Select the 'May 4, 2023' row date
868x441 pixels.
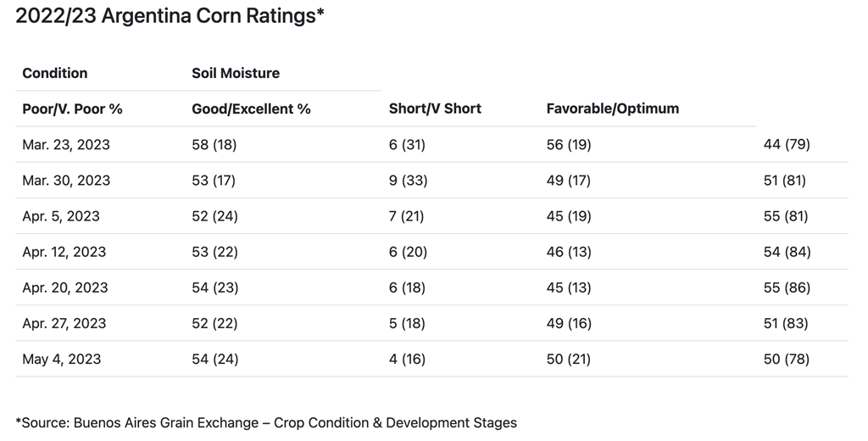coord(62,359)
